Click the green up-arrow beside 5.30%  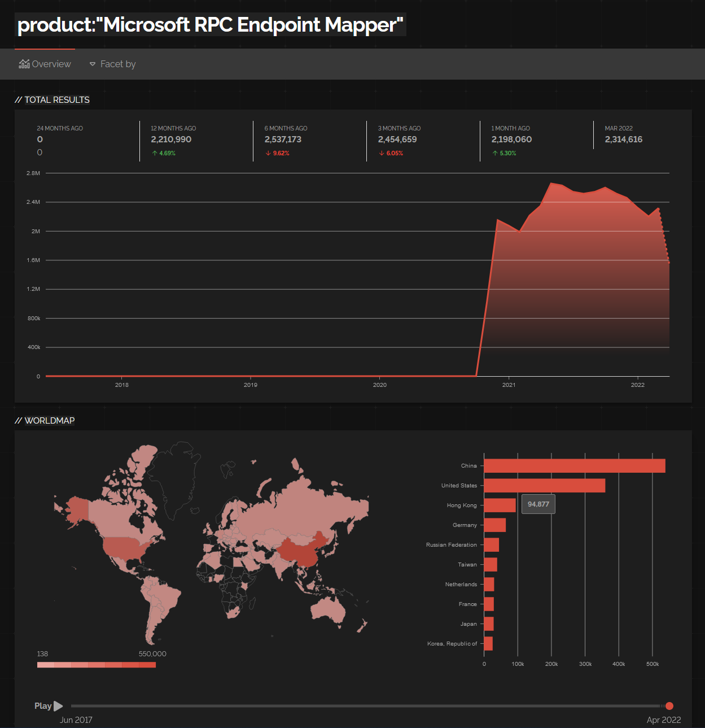pyautogui.click(x=495, y=152)
